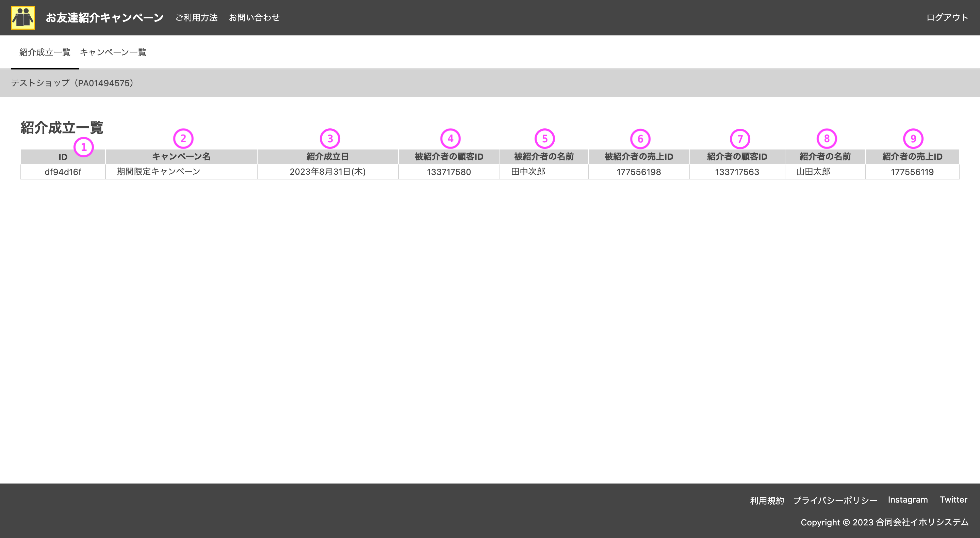The image size is (980, 538).
Task: Open the キャンペーン一覧 tab
Action: tap(113, 52)
